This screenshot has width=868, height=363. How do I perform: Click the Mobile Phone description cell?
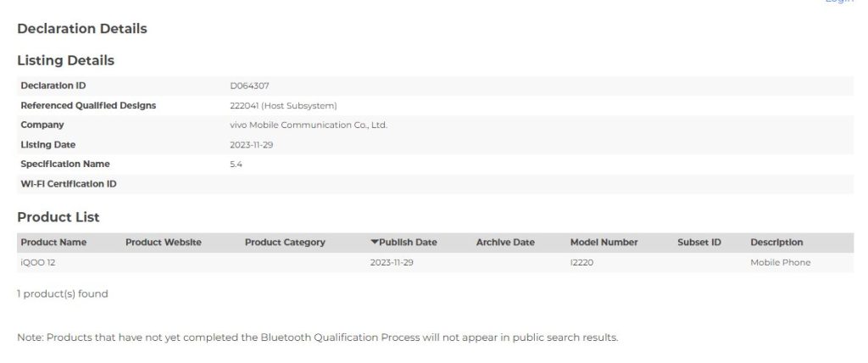(x=780, y=263)
